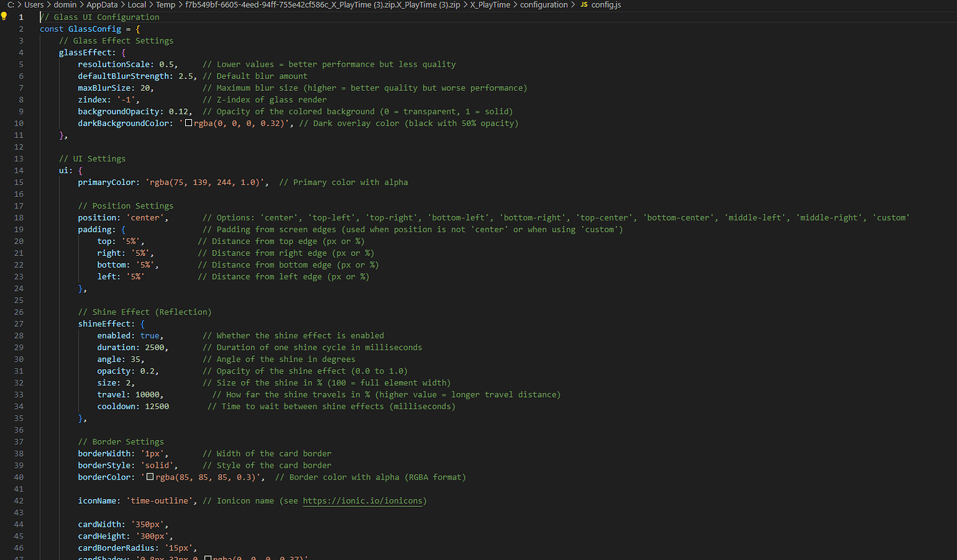Open the Temp breadcrumb segment
Viewport: 957px width, 560px height.
pyautogui.click(x=165, y=5)
